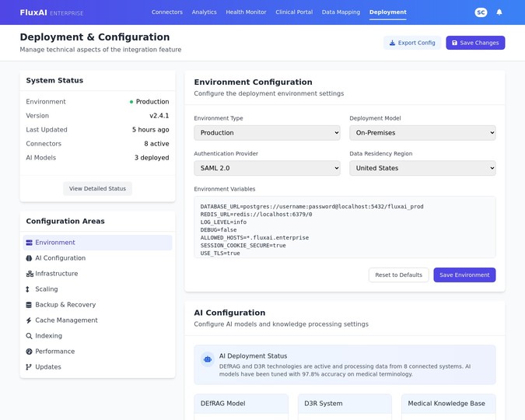Click the REDIS_URL variable line

point(256,215)
